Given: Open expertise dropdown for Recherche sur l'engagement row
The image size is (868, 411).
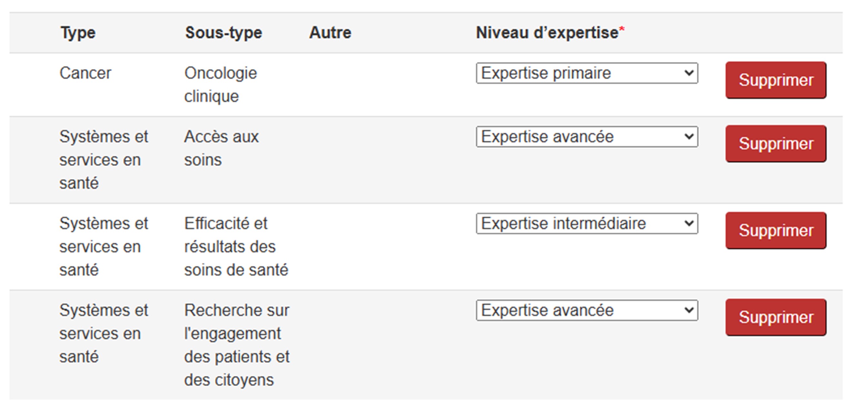Looking at the screenshot, I should 587,310.
